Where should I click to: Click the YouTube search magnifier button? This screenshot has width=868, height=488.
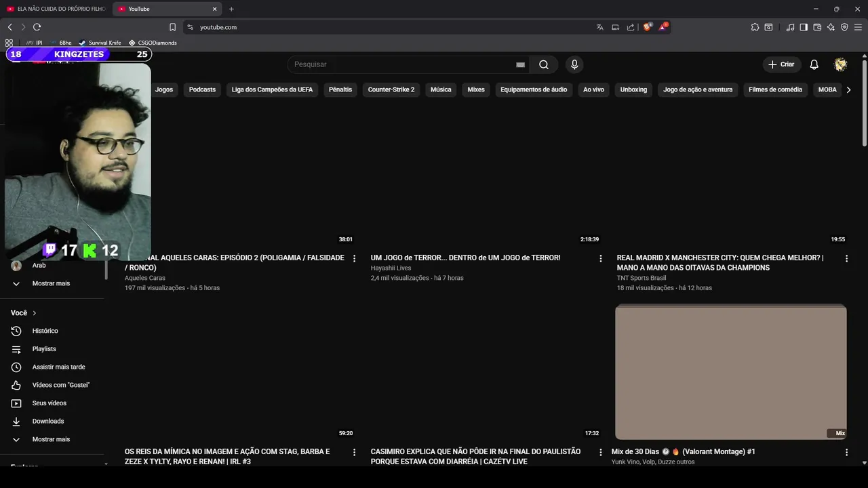pos(544,64)
